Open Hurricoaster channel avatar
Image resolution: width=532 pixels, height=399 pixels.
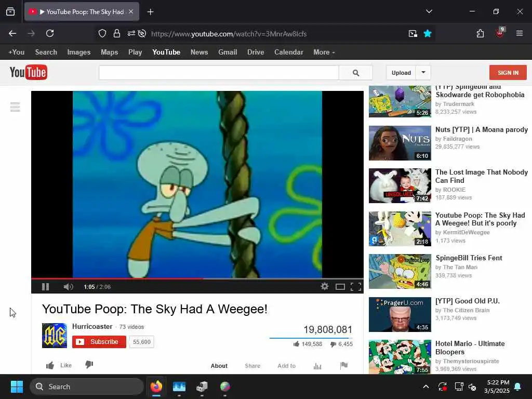tap(54, 336)
